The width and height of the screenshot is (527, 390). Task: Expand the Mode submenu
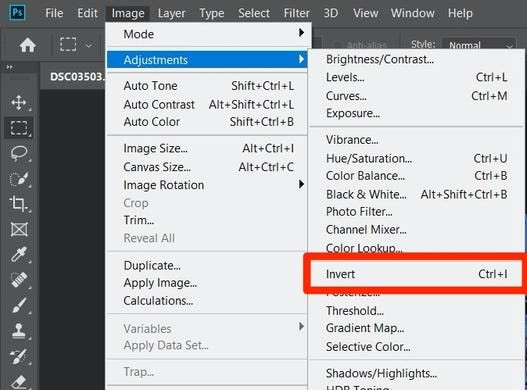pos(207,34)
